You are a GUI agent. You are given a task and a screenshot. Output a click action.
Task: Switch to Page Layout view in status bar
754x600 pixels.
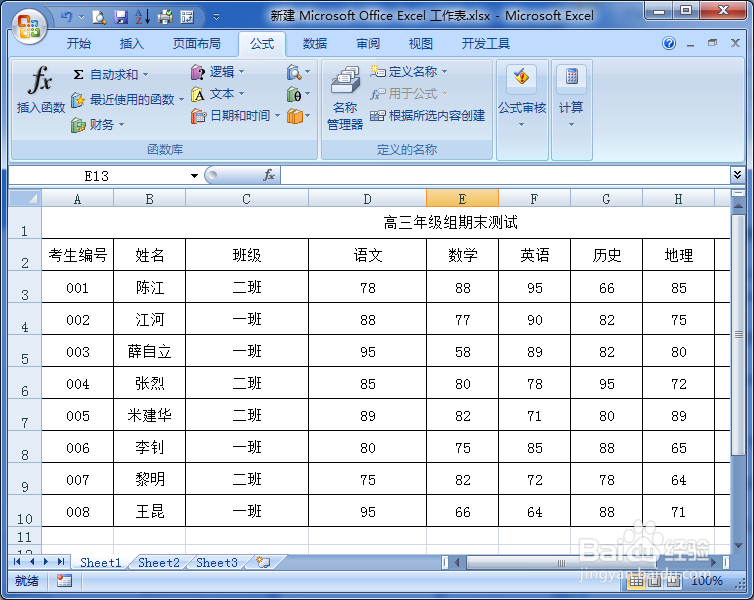coord(654,581)
